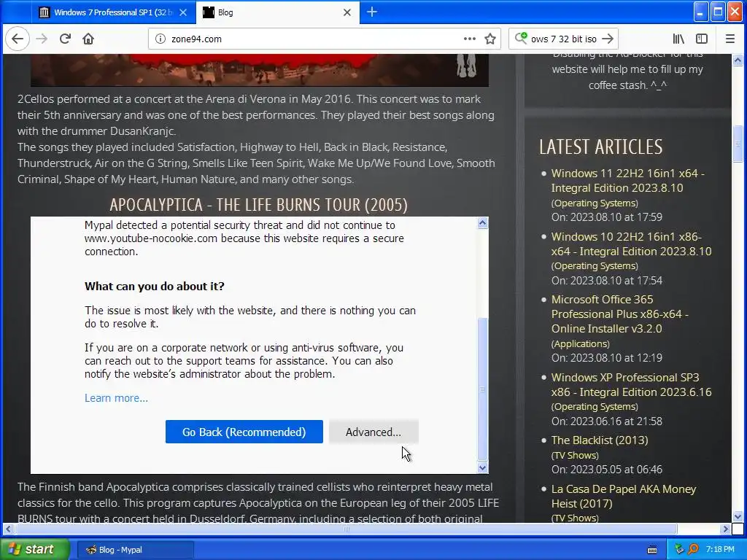This screenshot has height=560, width=747.
Task: Click the keyboard icon in taskbar
Action: pos(652,550)
